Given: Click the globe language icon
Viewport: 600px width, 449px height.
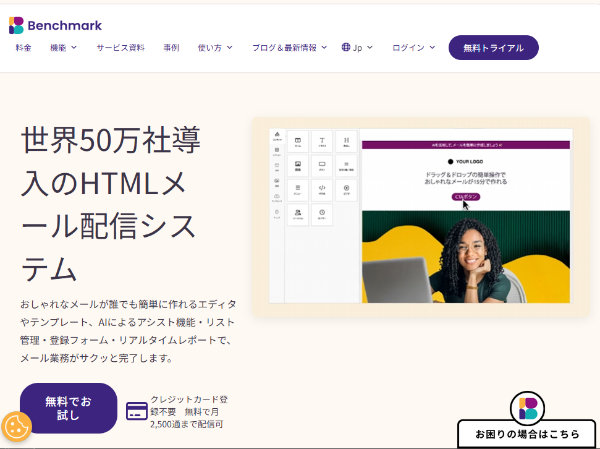Looking at the screenshot, I should pos(346,47).
